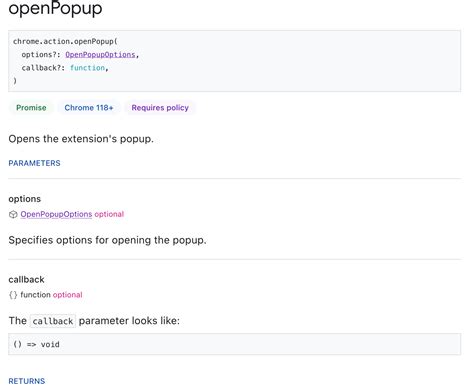The height and width of the screenshot is (389, 474).
Task: Click the RETURNS section label
Action: point(27,381)
